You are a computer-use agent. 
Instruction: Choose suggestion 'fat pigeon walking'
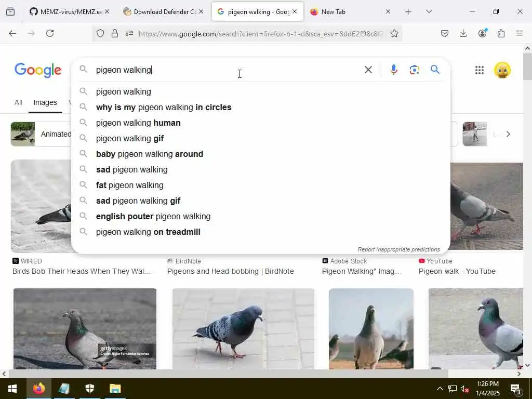[261, 185]
